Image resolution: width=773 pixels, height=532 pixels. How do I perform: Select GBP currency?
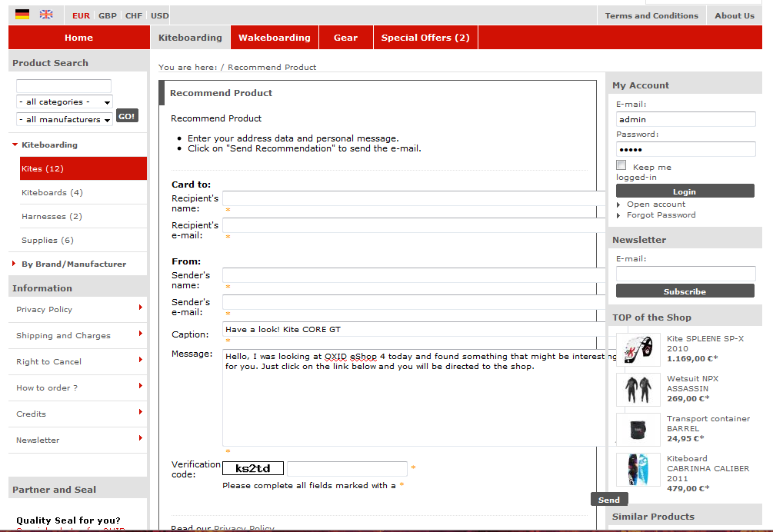(x=108, y=15)
